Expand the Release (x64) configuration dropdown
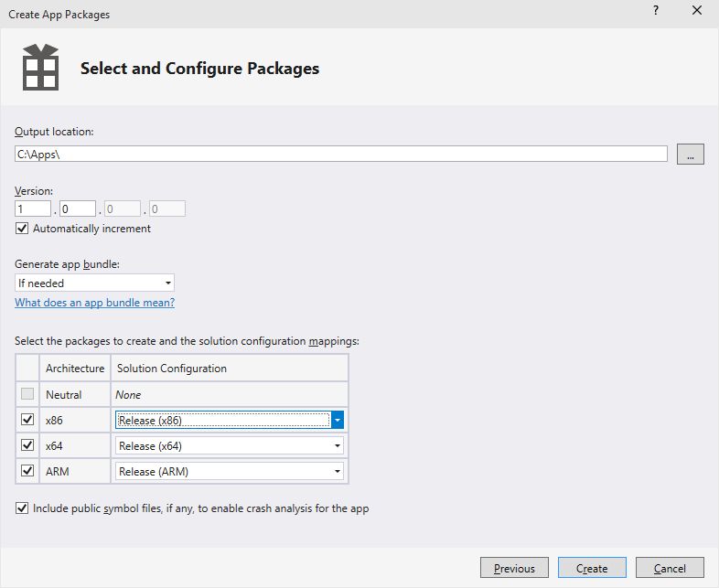 [338, 445]
